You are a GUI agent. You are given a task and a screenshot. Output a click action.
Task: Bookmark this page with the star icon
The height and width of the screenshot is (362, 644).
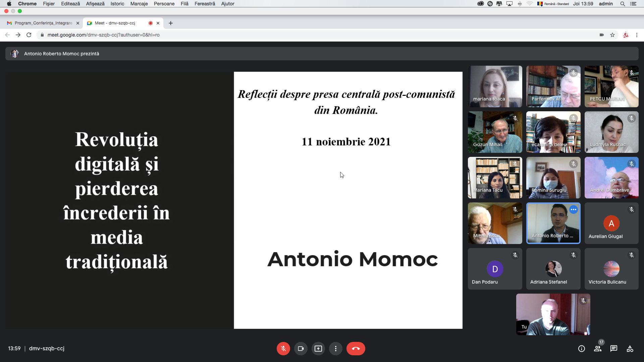coord(612,35)
